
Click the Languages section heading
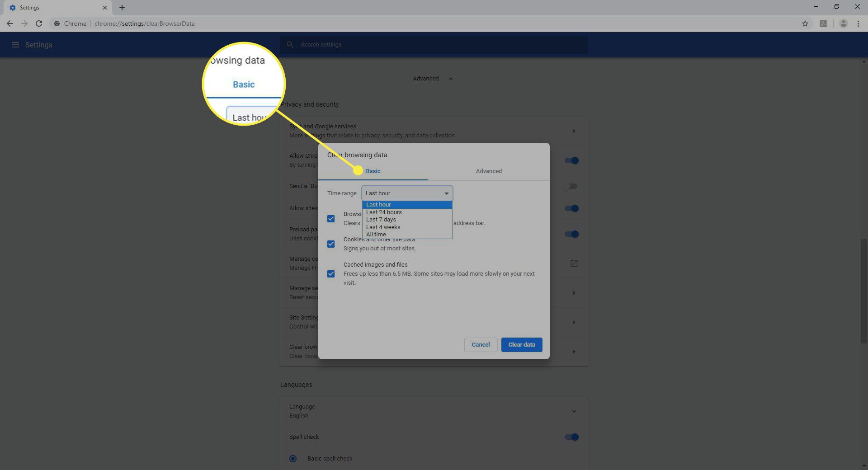[296, 385]
